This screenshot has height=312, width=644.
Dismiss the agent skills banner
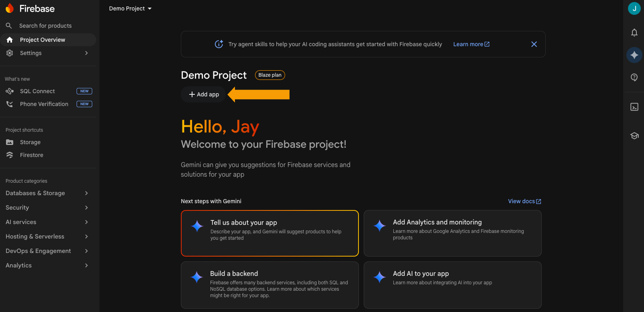(534, 44)
